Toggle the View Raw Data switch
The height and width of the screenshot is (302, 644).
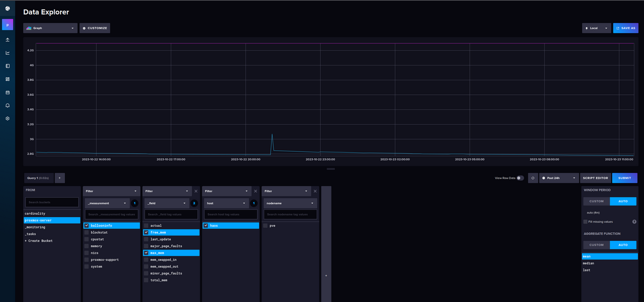click(519, 178)
